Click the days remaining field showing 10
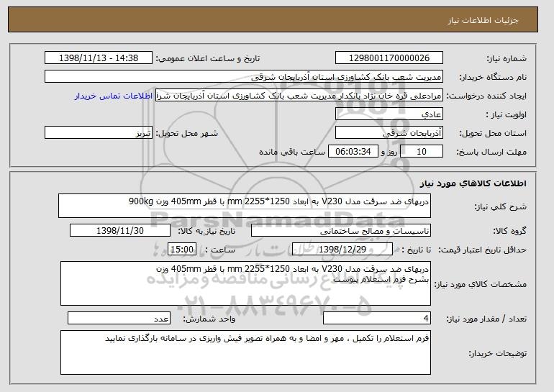The width and height of the screenshot is (554, 392). 422,152
